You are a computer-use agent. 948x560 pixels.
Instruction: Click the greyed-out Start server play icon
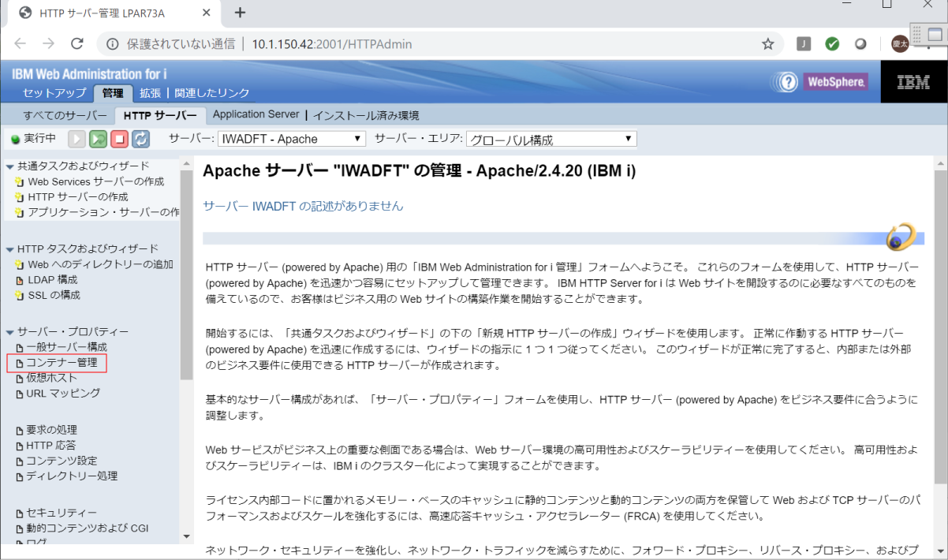tap(77, 139)
